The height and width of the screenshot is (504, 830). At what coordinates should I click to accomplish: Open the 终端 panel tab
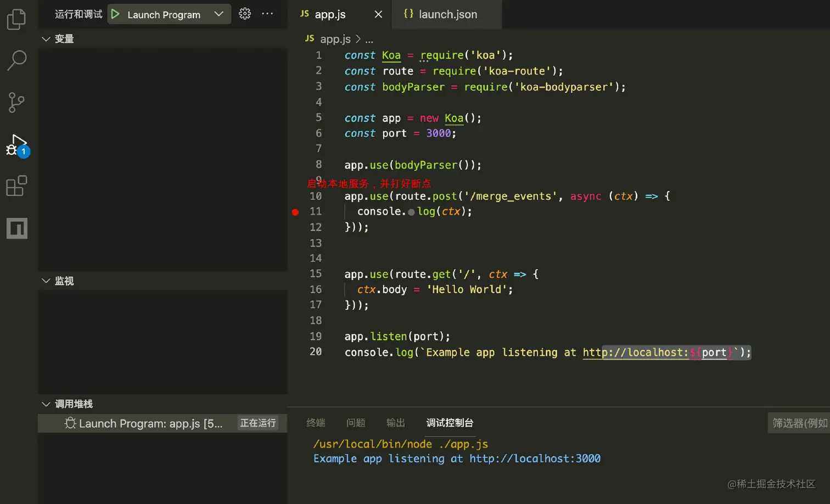click(316, 423)
